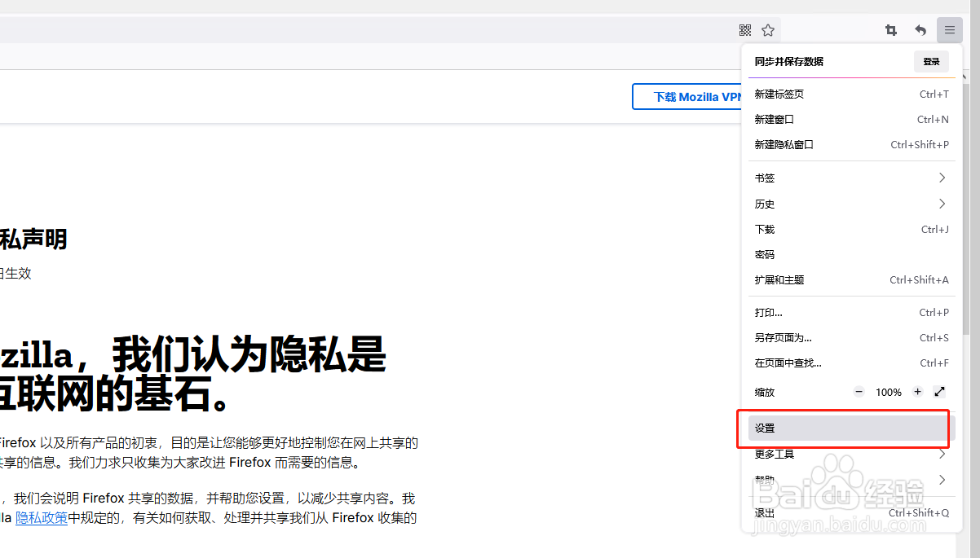
Task: Select 新建窗口 menu item
Action: coord(851,119)
